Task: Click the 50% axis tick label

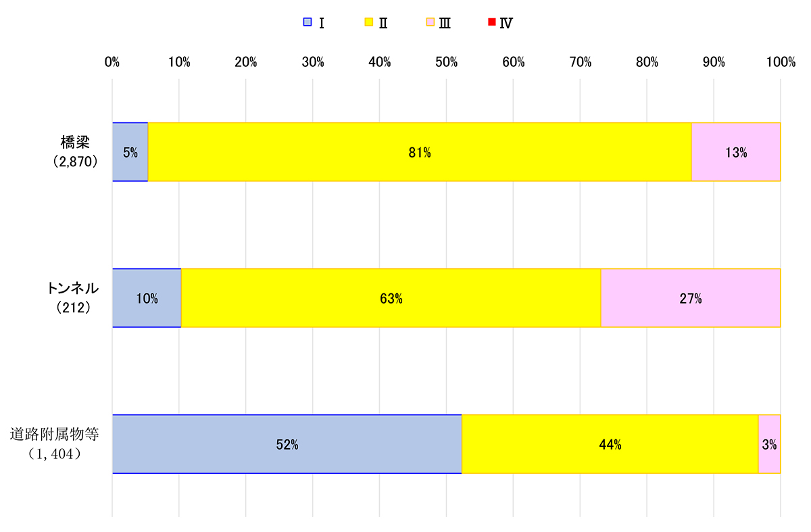Action: coord(447,63)
